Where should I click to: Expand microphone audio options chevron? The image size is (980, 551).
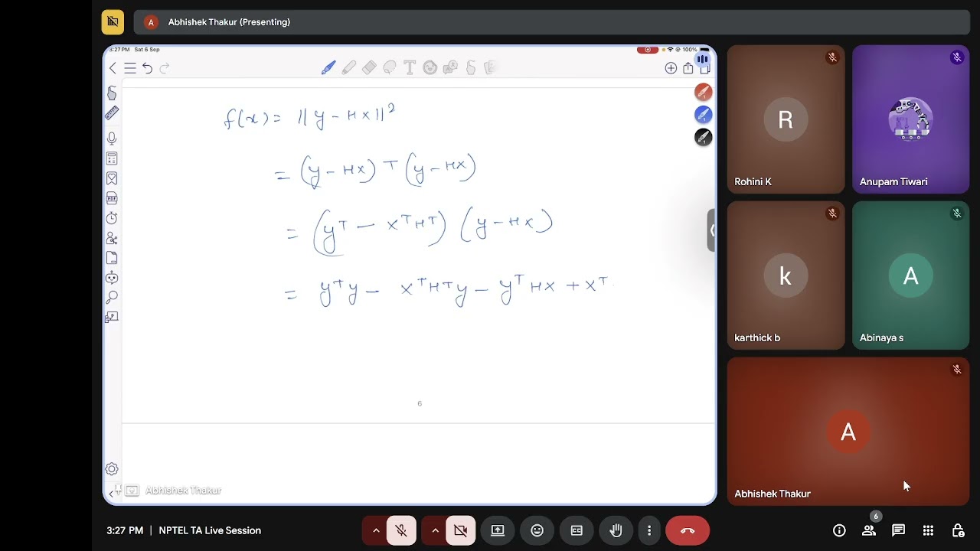(376, 530)
